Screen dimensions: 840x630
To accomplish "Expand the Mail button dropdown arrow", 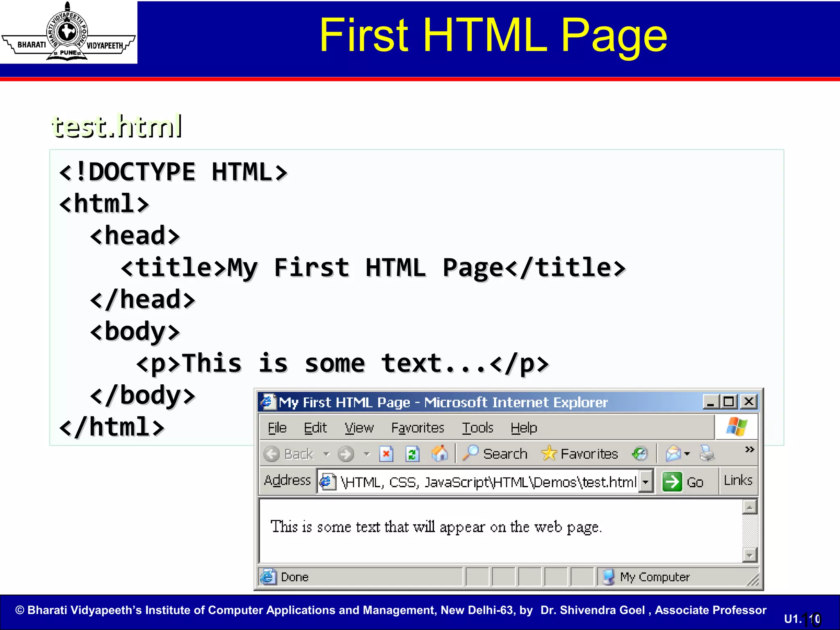I will (x=687, y=454).
